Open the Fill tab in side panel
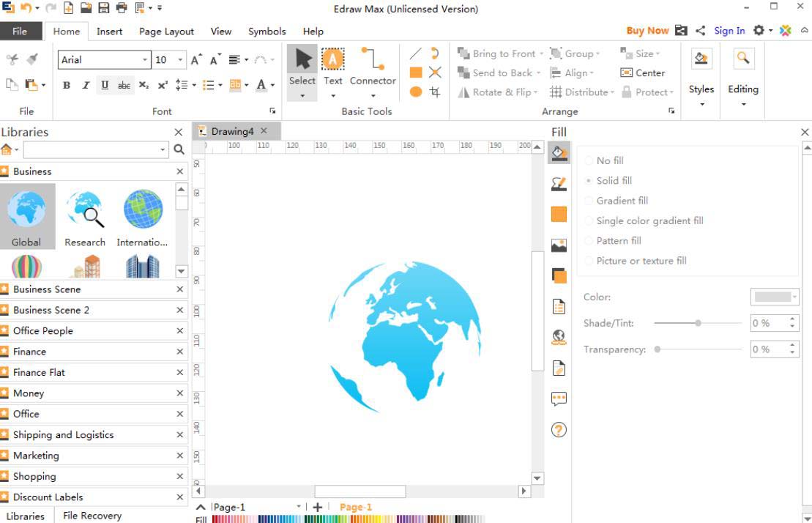Screen dimensions: 812x523 click(559, 153)
